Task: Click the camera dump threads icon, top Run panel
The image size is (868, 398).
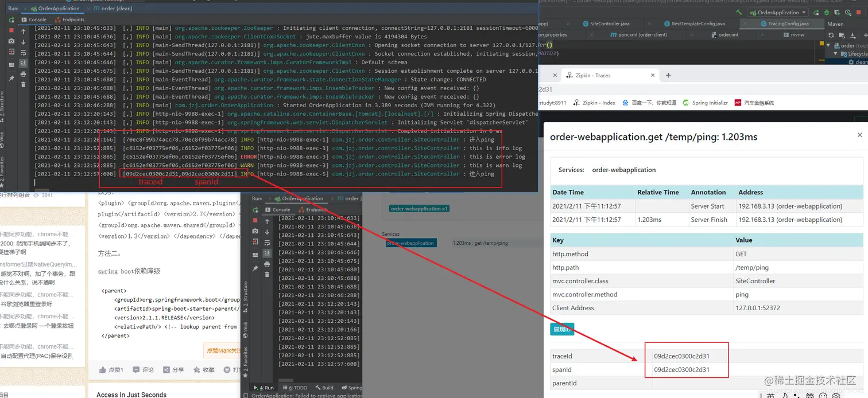Action: pos(11,41)
